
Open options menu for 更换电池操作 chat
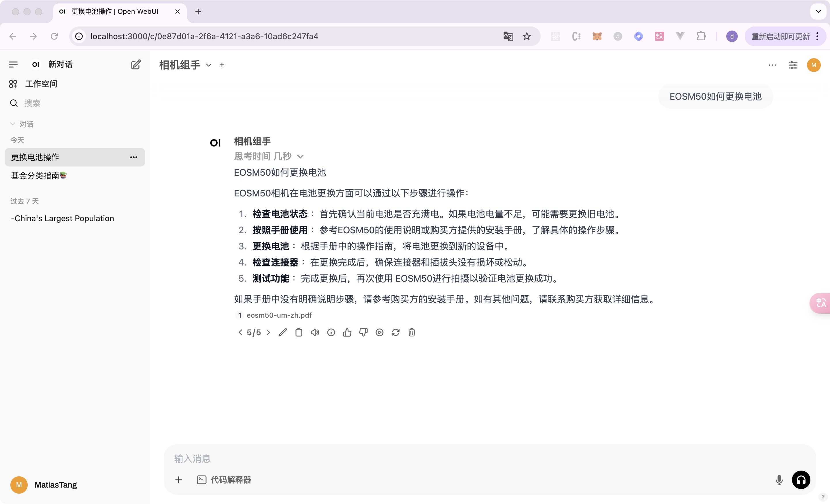point(134,157)
